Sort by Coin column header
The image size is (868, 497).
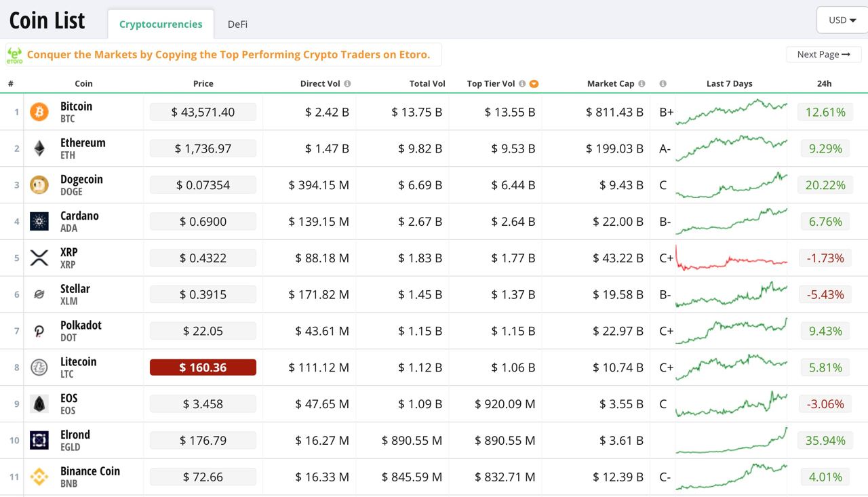pos(83,84)
